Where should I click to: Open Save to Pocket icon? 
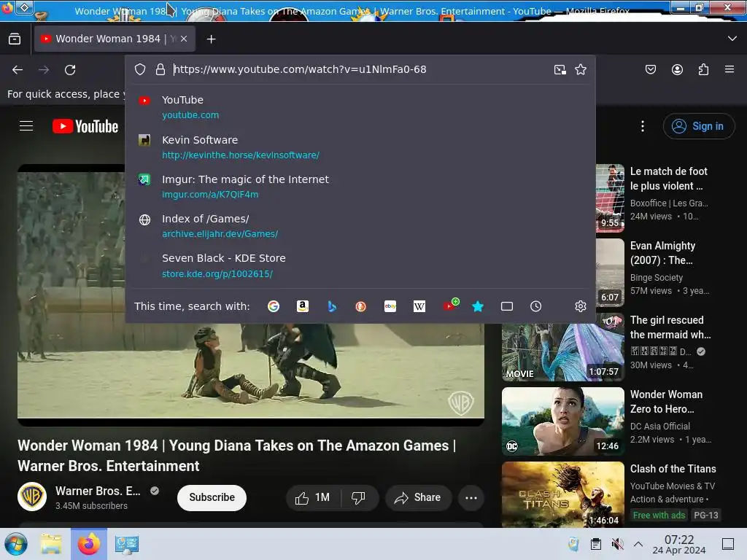coord(650,69)
